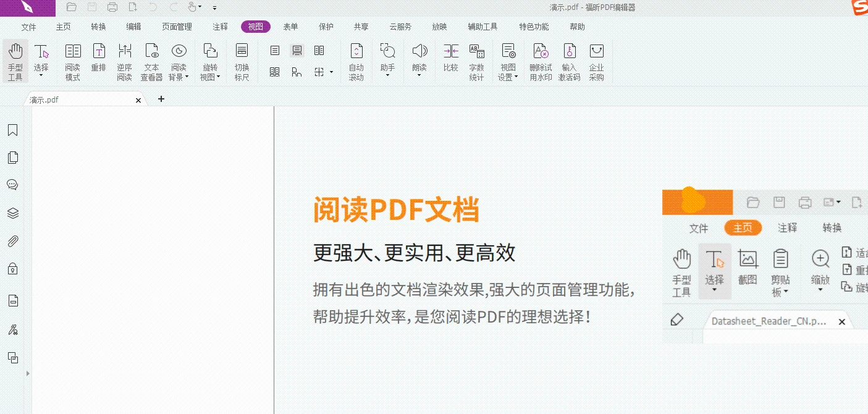Open the 辅助工具 accessibility tools tab
Viewport: 868px width, 414px height.
point(482,27)
